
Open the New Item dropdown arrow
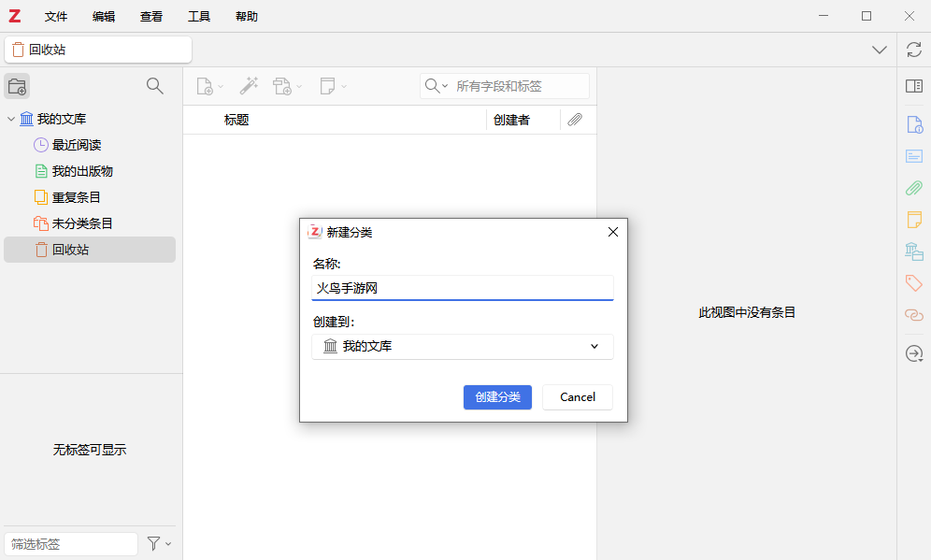[x=221, y=87]
